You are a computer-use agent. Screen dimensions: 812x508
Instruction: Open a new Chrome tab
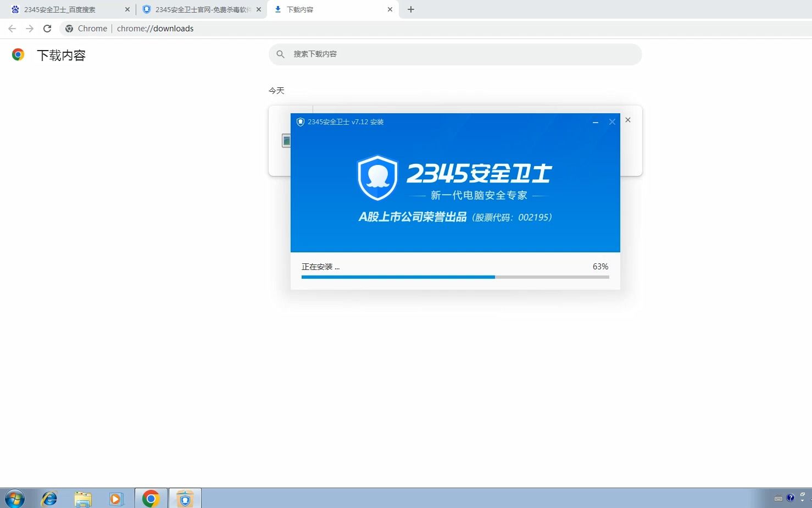pyautogui.click(x=411, y=9)
